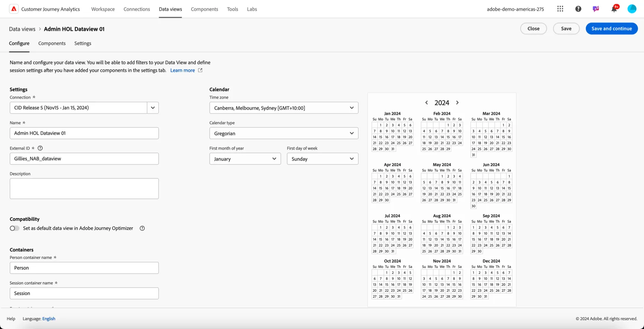Open the Workspace menu
Screen dimensions: 644x329
coord(103,9)
